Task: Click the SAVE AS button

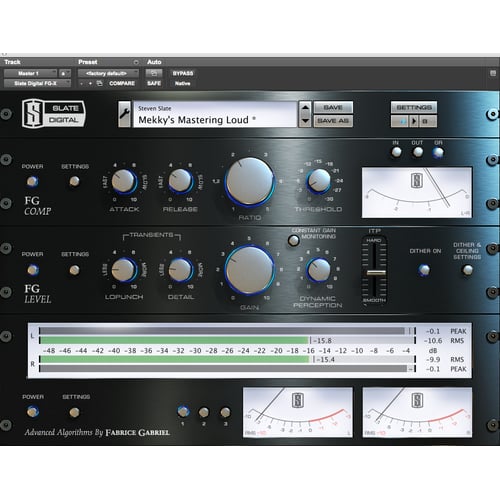Action: 333,121
